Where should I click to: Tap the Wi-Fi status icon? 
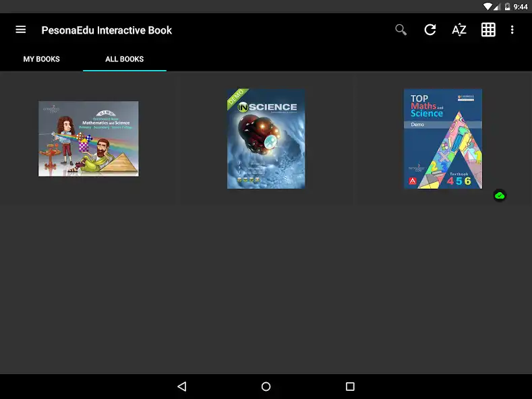click(487, 7)
